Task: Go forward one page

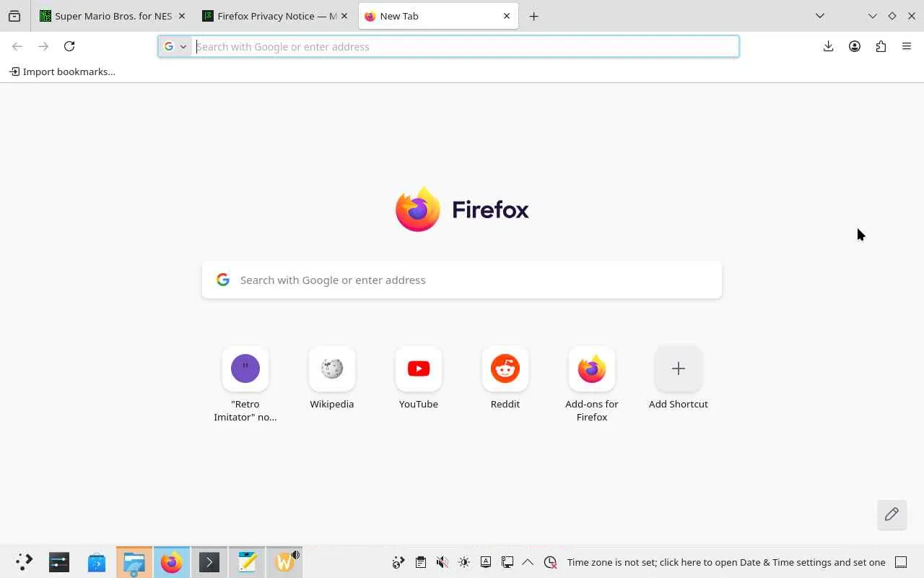Action: (x=43, y=46)
